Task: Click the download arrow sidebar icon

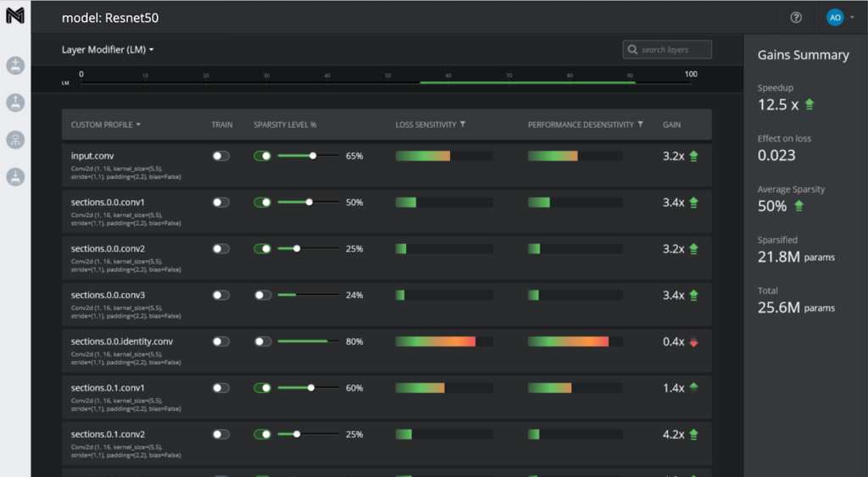Action: pyautogui.click(x=15, y=177)
